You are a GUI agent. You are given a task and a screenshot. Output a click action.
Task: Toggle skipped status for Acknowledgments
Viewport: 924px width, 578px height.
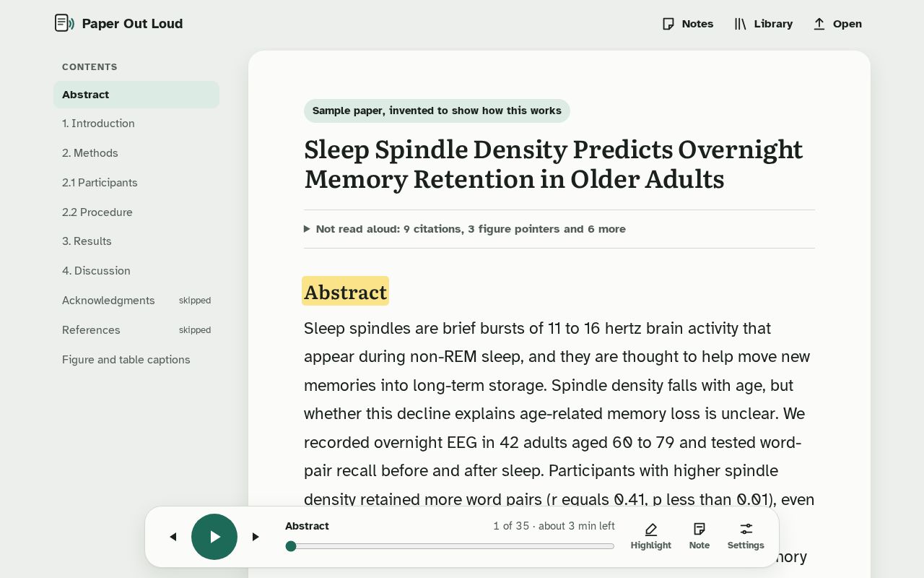195,301
